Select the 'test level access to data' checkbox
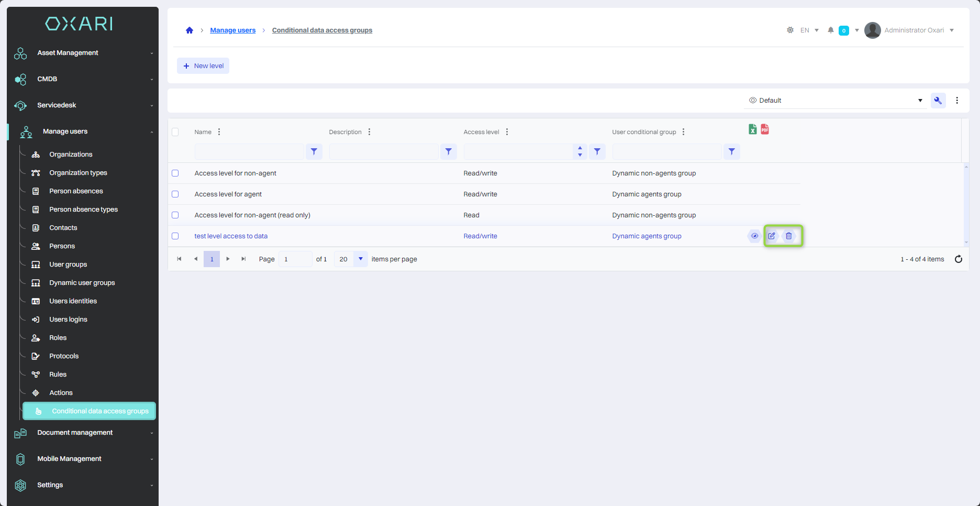The image size is (980, 506). coord(175,236)
